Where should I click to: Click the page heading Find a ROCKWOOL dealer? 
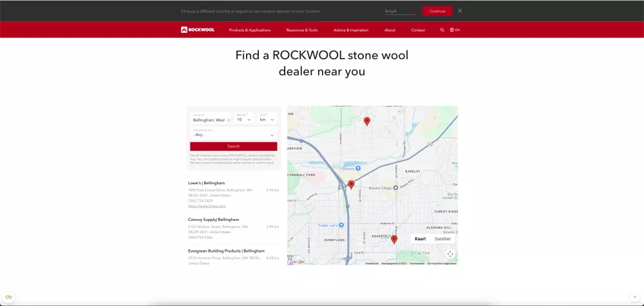[x=321, y=63]
